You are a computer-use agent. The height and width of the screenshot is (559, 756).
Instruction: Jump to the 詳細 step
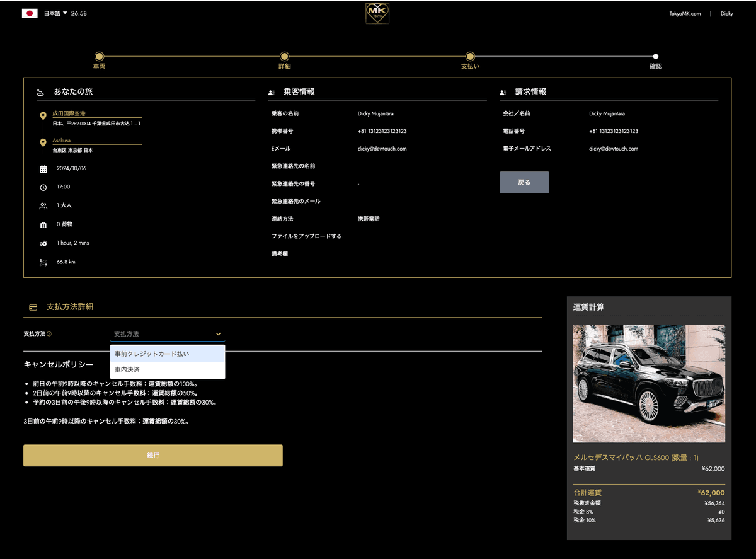[284, 57]
